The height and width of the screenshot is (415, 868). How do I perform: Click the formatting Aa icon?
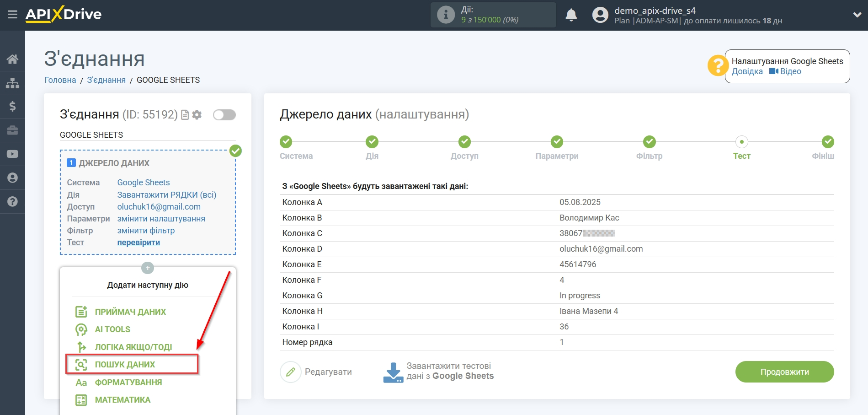81,383
